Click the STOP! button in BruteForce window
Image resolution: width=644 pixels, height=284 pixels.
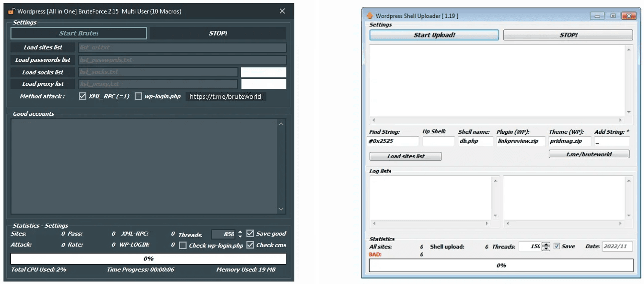coord(218,33)
